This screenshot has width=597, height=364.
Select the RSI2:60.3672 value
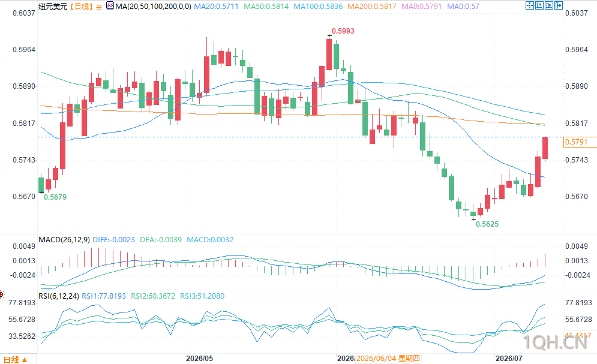153,296
